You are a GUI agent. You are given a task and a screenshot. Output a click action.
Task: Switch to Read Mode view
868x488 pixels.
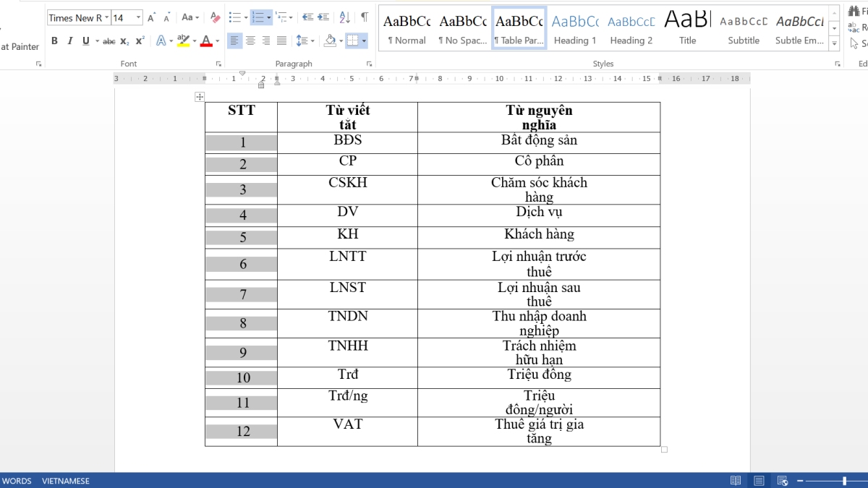735,480
